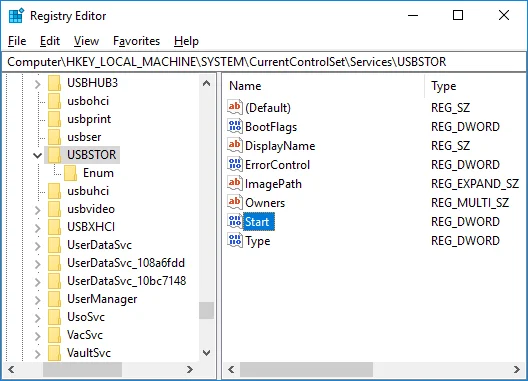Open the Edit menu
The height and width of the screenshot is (381, 528).
tap(50, 41)
